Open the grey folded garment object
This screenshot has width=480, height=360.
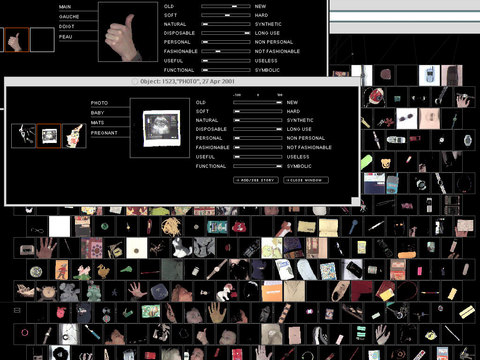(x=204, y=248)
